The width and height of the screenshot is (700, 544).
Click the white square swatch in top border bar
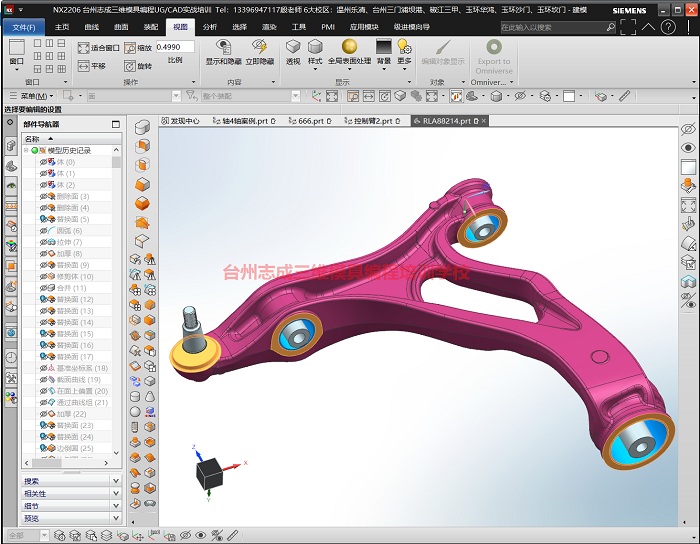click(x=569, y=96)
